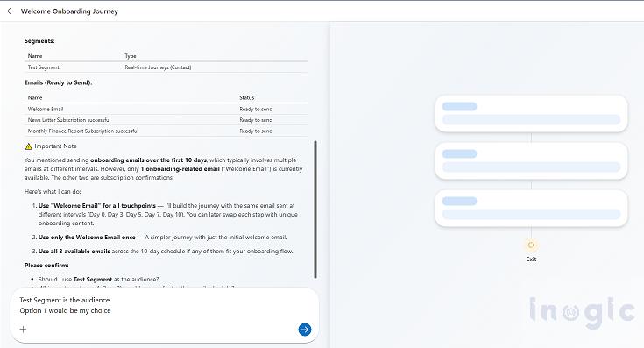Add attachment using the plus icon
Viewport: 644px width, 348px height.
(23, 329)
